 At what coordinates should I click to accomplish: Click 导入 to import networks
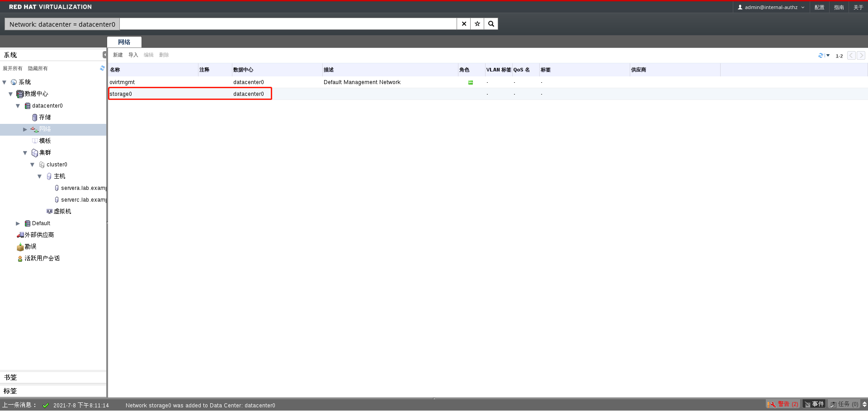click(x=132, y=55)
